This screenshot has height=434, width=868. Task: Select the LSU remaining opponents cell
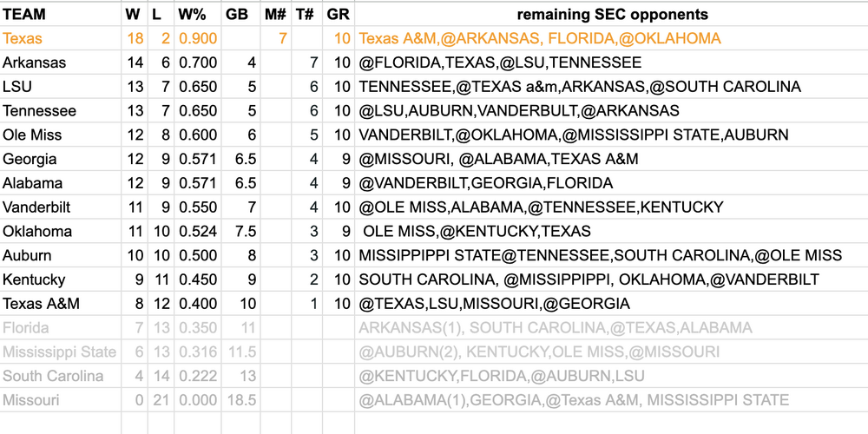click(x=579, y=87)
